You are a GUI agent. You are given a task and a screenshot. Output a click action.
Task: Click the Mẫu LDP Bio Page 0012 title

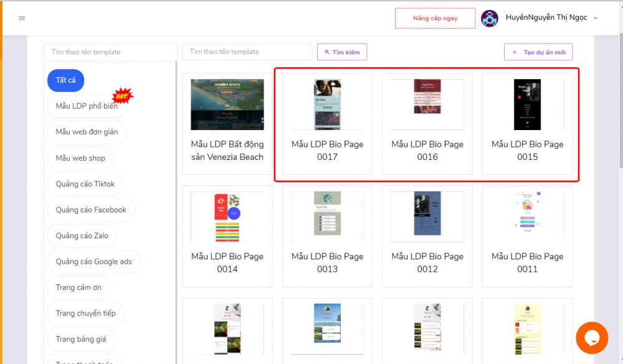tap(427, 263)
